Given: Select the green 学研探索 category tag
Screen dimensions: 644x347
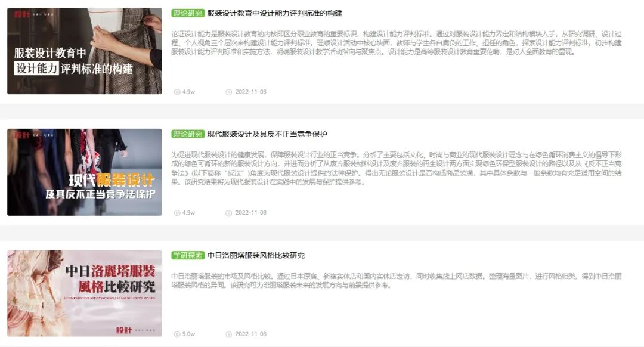Looking at the screenshot, I should tap(188, 255).
